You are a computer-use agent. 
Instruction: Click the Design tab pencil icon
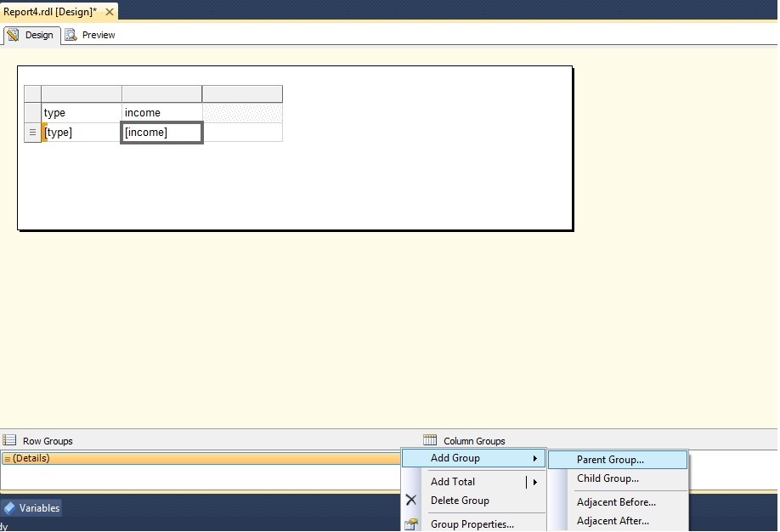14,35
